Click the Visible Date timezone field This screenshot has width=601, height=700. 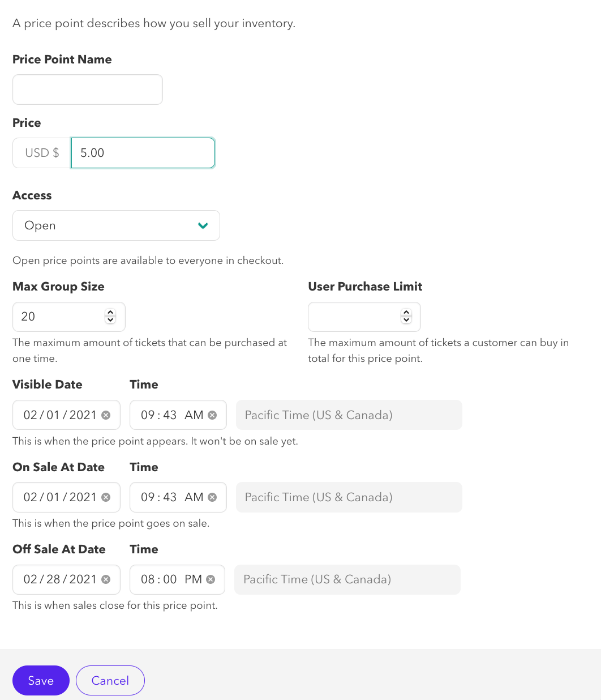(x=349, y=415)
